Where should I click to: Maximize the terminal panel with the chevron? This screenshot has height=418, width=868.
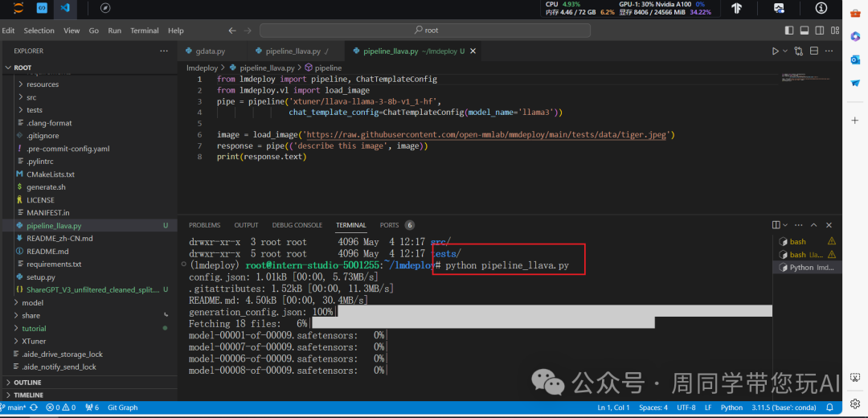pos(814,225)
